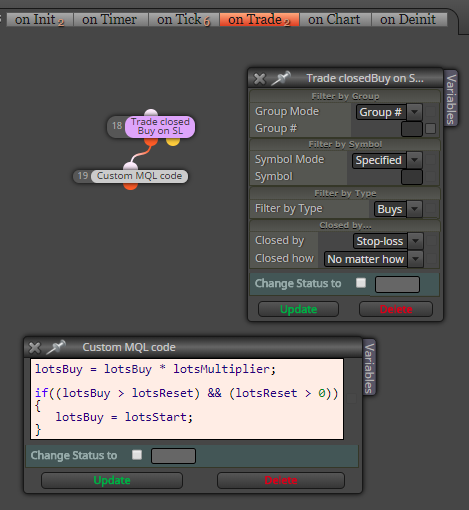Close the Custom MQL code panel

(x=35, y=348)
